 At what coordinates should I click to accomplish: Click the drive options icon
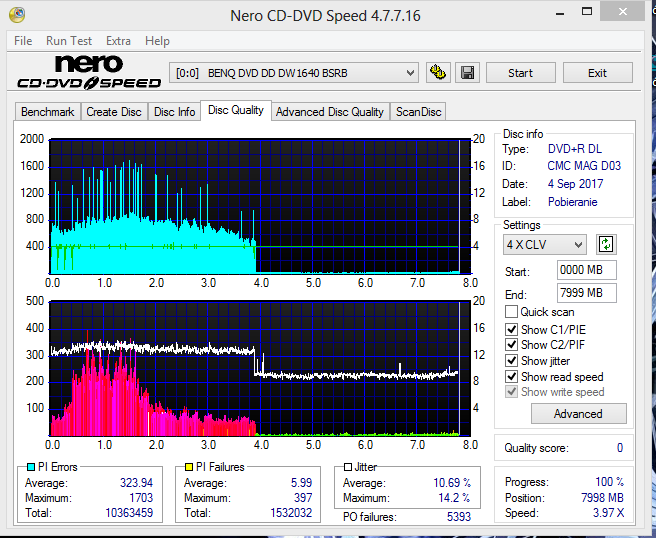pyautogui.click(x=438, y=73)
